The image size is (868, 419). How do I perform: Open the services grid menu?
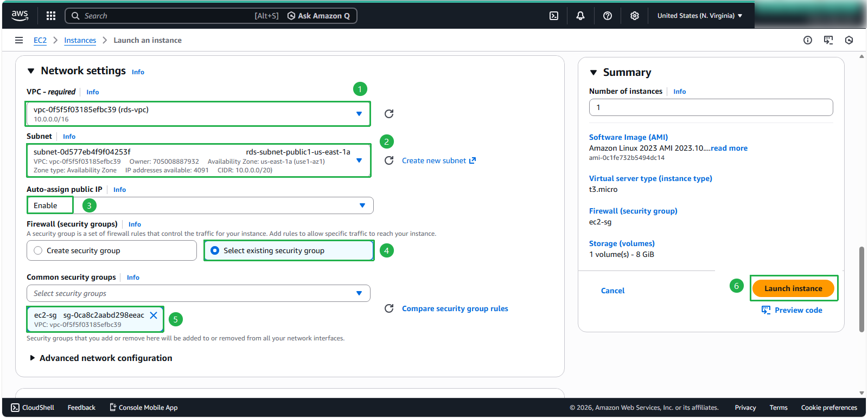pos(51,16)
